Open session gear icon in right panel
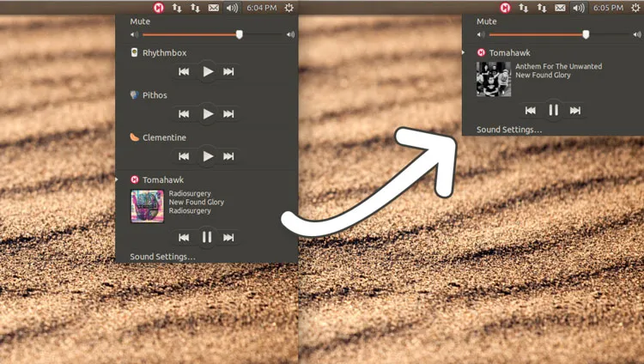This screenshot has height=364, width=644. coord(635,8)
